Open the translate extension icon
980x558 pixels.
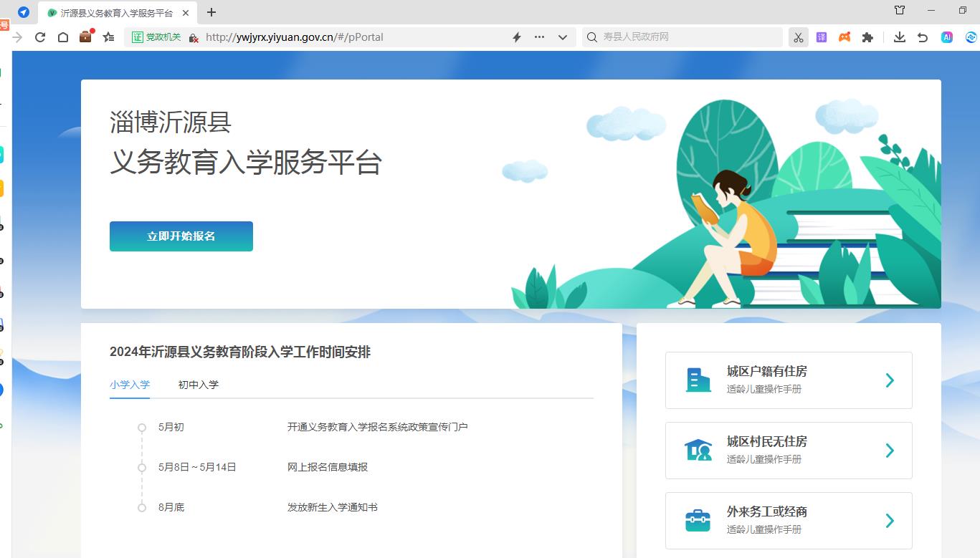[822, 37]
